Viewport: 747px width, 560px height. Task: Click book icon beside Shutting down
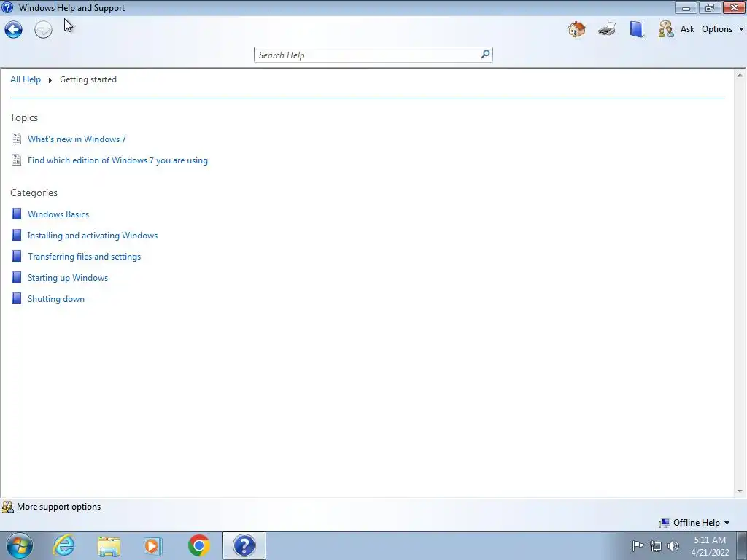coord(16,298)
